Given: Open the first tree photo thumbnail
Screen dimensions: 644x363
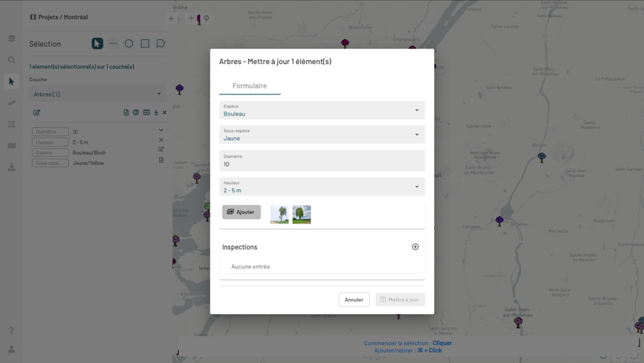Looking at the screenshot, I should [280, 214].
